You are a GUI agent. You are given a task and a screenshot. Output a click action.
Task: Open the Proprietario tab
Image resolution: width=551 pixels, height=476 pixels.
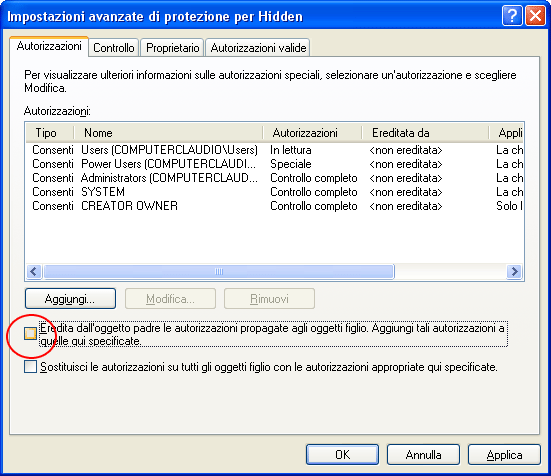(x=173, y=48)
